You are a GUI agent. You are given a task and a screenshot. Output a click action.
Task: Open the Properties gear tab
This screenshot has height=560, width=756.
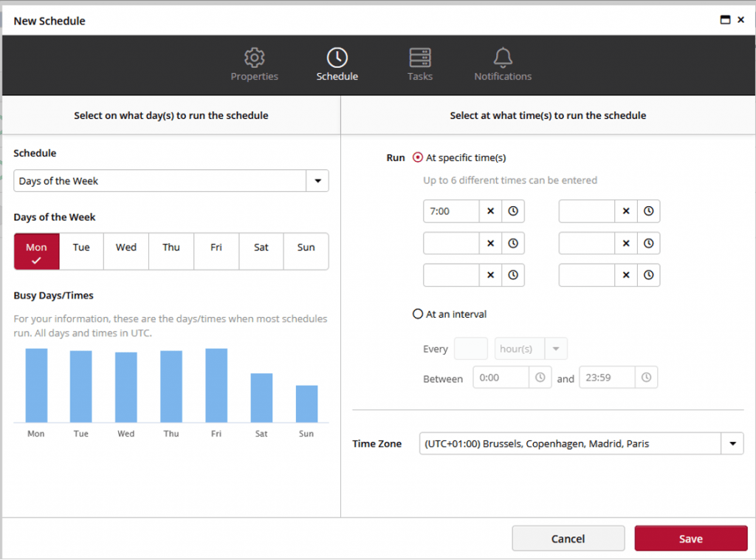[x=254, y=64]
